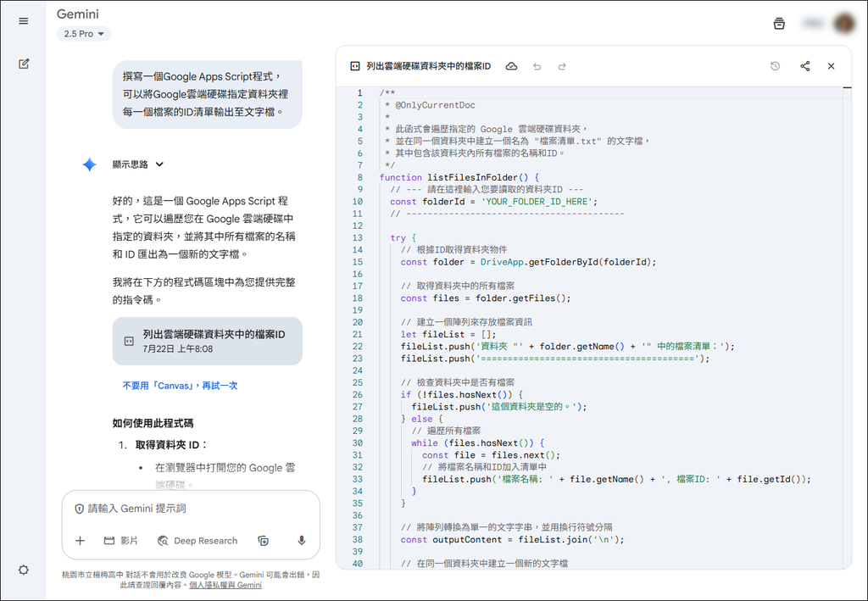This screenshot has width=868, height=601.
Task: Click code line 8 function listFilesInFolder
Action: coord(459,177)
